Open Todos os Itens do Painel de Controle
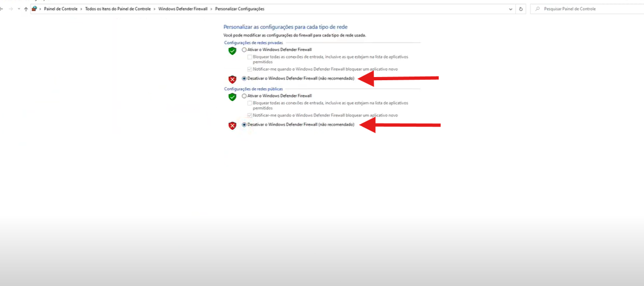The height and width of the screenshot is (286, 644). coord(119,9)
